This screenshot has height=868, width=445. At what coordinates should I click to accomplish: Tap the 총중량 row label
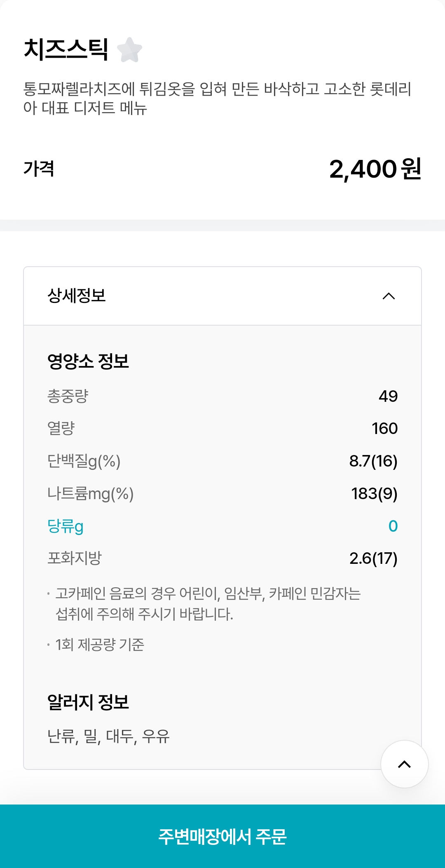[x=68, y=396]
